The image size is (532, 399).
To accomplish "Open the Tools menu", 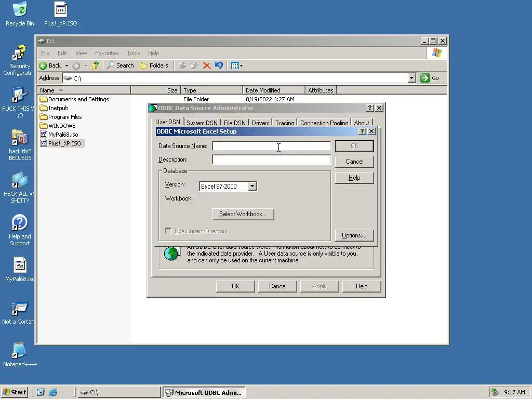I will pyautogui.click(x=134, y=53).
